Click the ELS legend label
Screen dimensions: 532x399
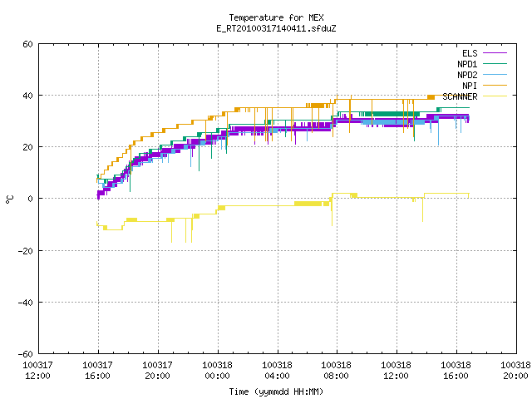click(x=470, y=53)
